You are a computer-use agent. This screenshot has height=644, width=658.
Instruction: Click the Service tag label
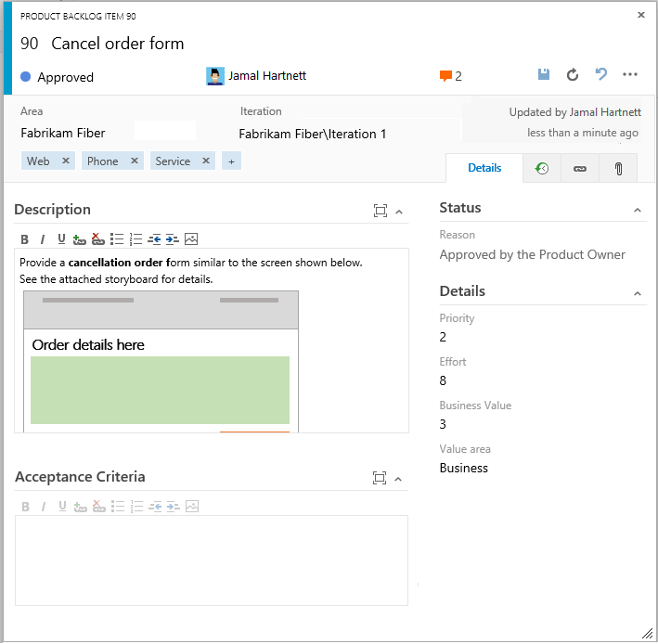tap(173, 161)
